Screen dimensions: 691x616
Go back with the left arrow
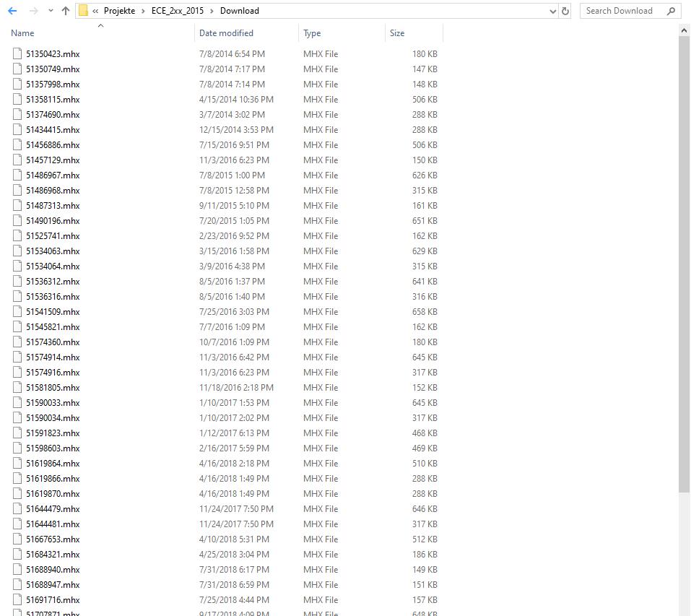point(12,11)
